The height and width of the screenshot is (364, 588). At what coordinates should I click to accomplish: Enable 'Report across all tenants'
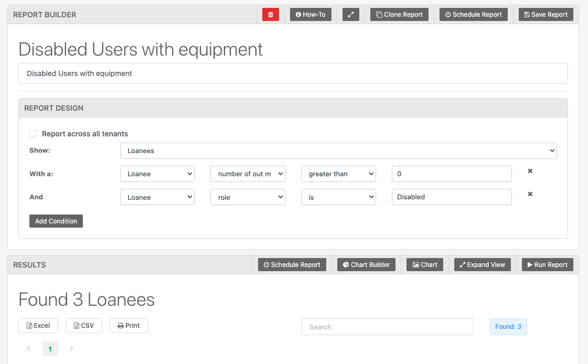[33, 134]
